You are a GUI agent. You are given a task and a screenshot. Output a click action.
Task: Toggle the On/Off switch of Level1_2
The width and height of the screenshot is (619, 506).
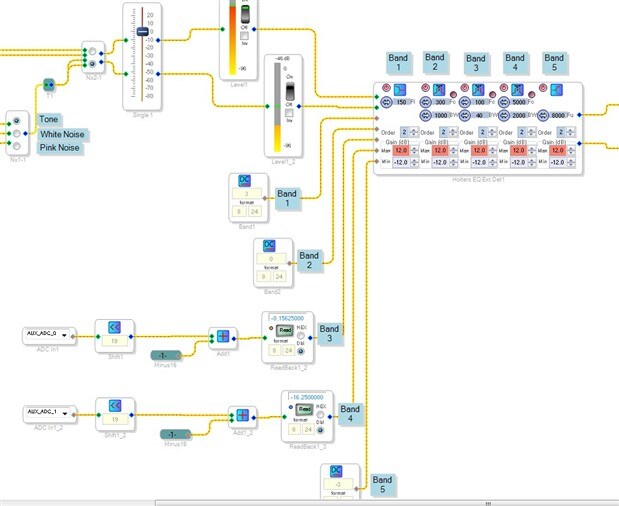(x=290, y=91)
